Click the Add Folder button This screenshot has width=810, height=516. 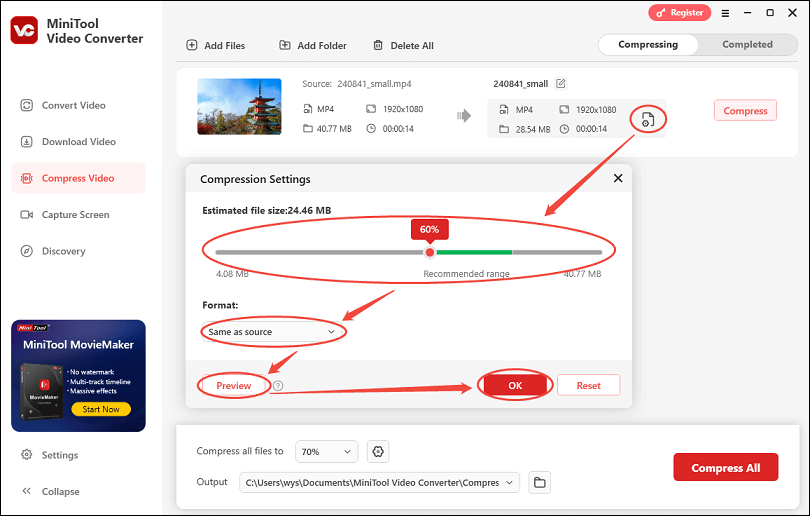[x=313, y=45]
